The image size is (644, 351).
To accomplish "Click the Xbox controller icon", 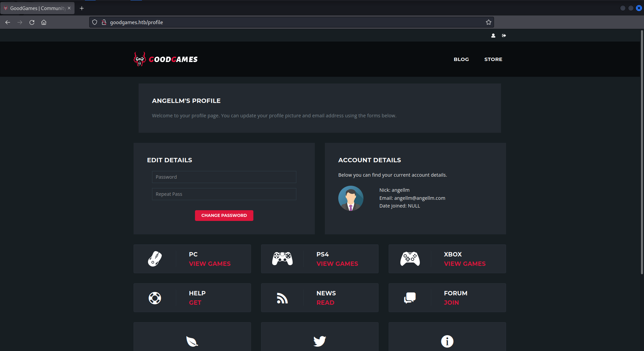I will pos(410,259).
